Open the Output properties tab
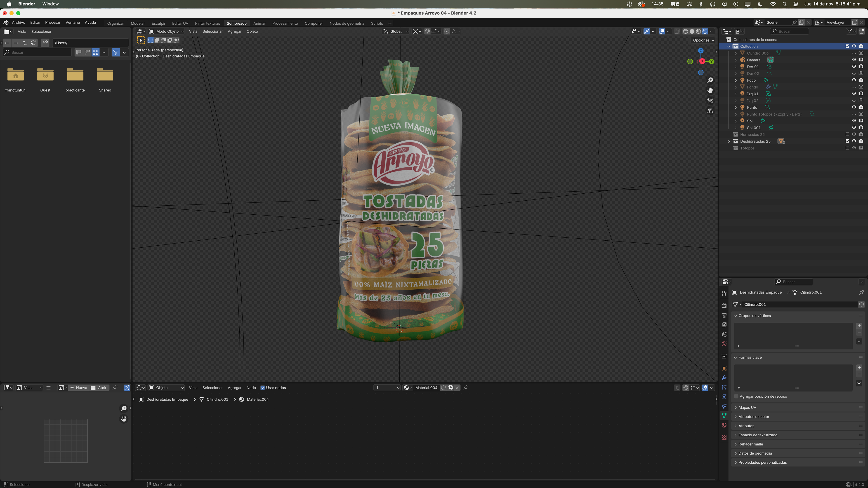 coord(724,315)
